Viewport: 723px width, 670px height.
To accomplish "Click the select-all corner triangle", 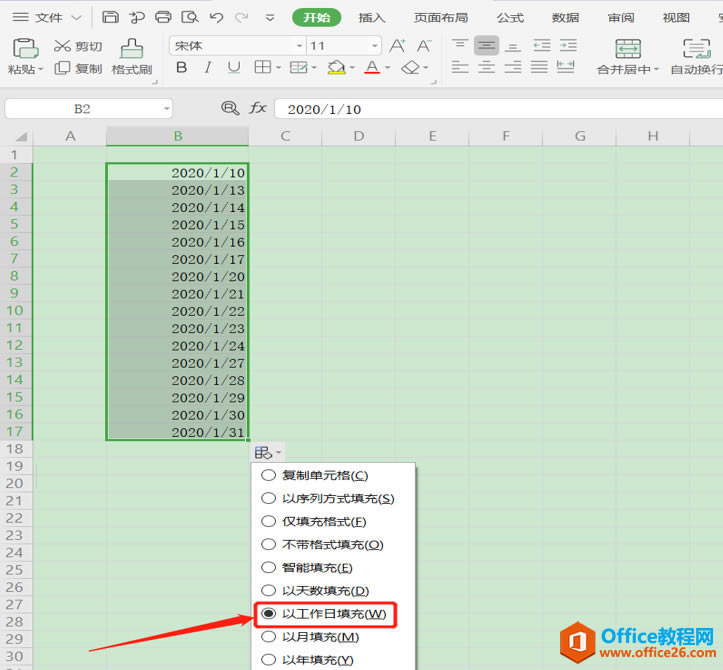I will [x=21, y=136].
